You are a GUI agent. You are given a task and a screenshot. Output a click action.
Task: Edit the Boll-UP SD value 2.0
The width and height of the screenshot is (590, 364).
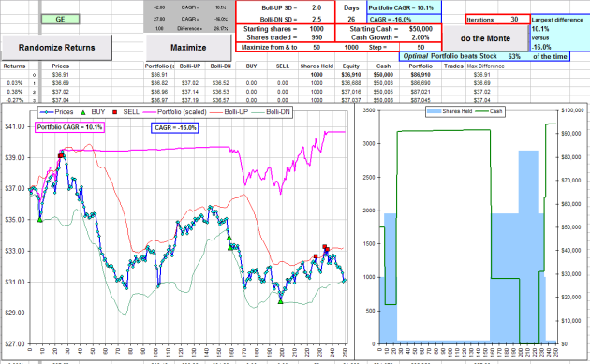317,7
